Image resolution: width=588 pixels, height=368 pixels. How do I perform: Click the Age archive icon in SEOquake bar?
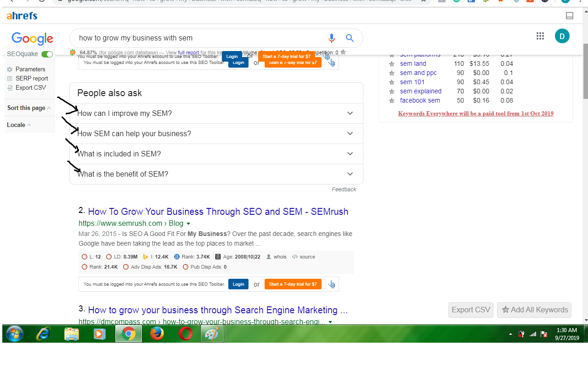218,257
